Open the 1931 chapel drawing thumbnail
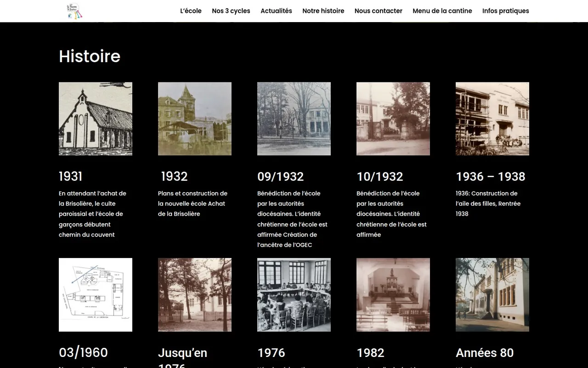Viewport: 588px width, 368px height. click(x=96, y=119)
